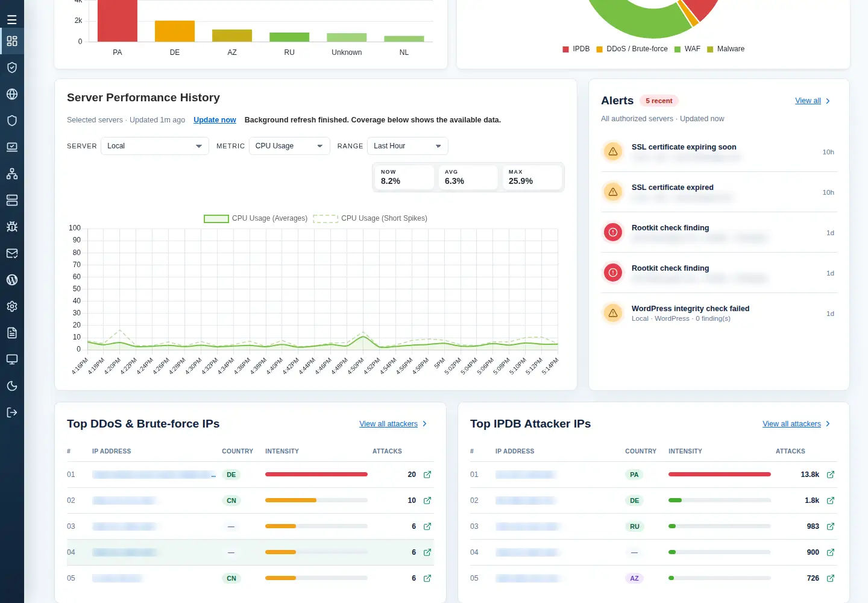The image size is (868, 603).
Task: Click the red PA bar in the bar chart
Action: (x=118, y=21)
